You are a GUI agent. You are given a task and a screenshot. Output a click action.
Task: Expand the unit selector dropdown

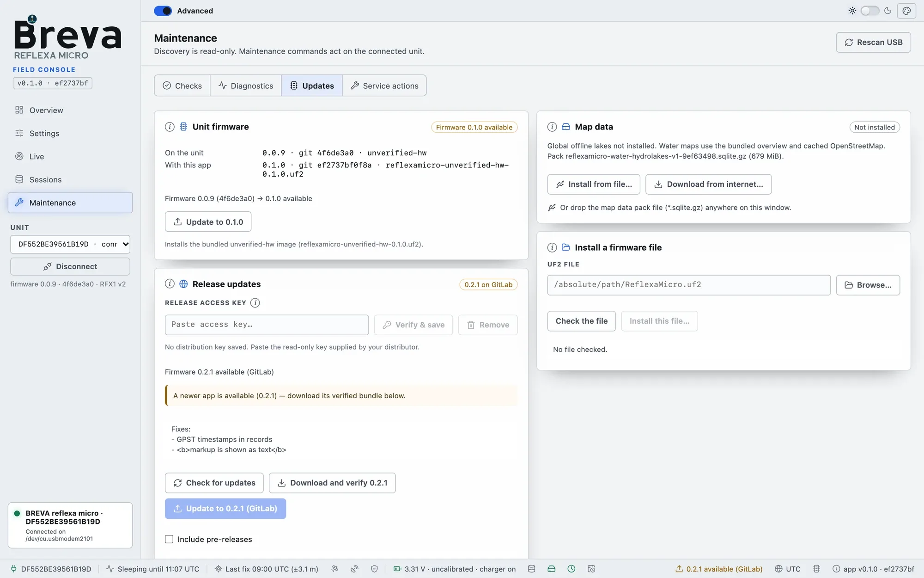(x=70, y=244)
